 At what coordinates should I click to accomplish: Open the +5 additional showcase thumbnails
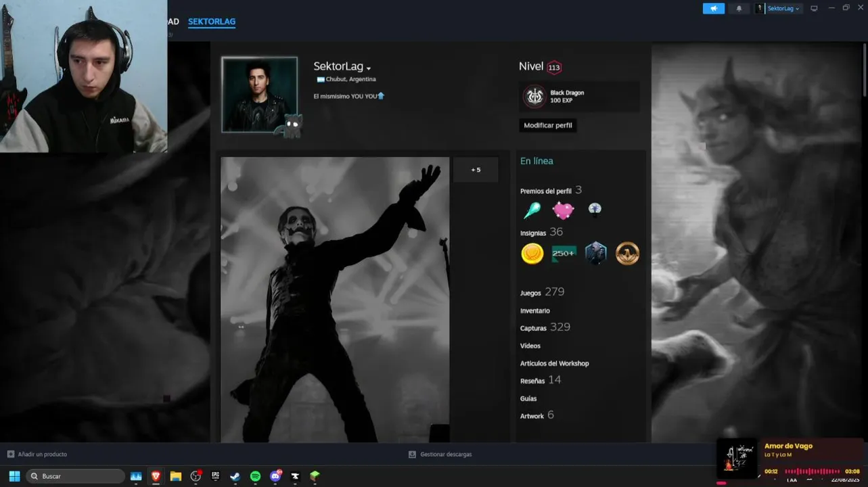pyautogui.click(x=476, y=170)
